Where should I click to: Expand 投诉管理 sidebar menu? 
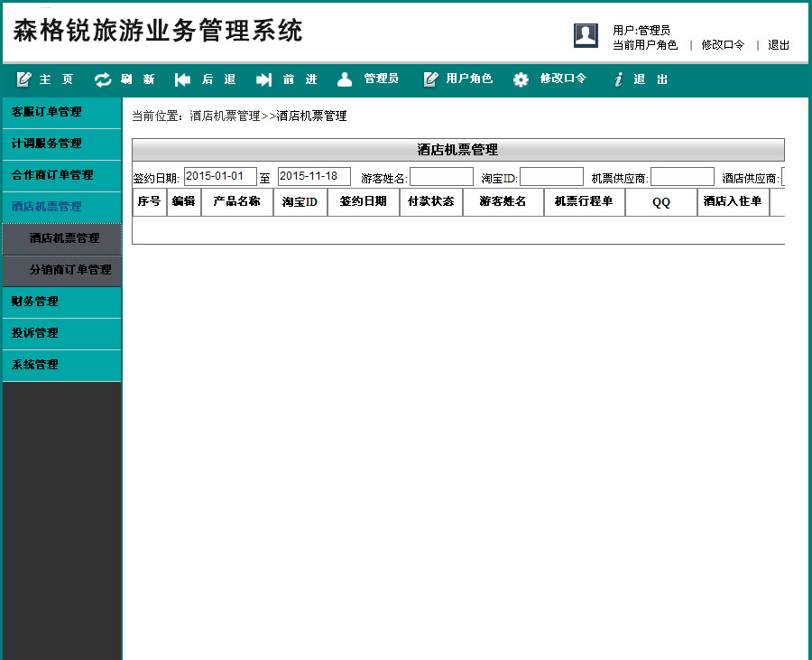[x=61, y=334]
